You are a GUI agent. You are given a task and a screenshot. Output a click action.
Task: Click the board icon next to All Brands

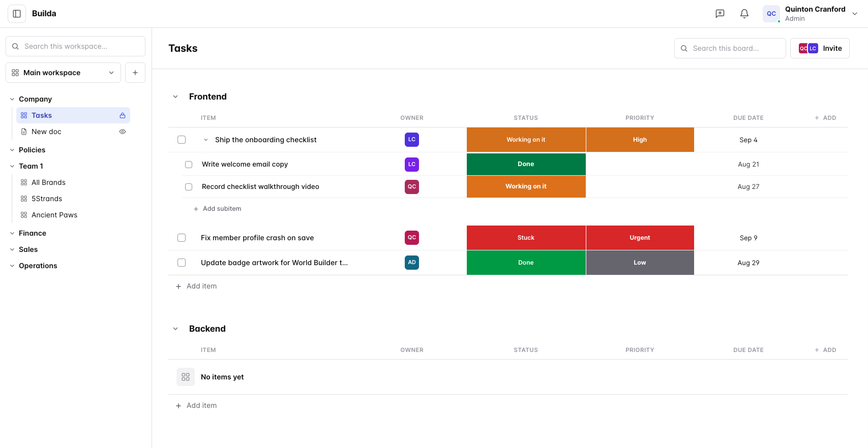pyautogui.click(x=24, y=182)
